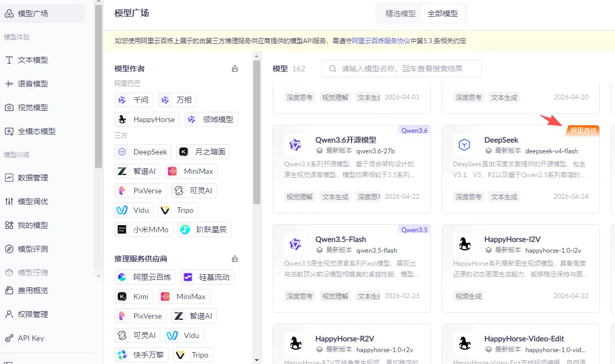This screenshot has width=615, height=364.
Task: Filter by provider 硅基流动
Action: (207, 277)
